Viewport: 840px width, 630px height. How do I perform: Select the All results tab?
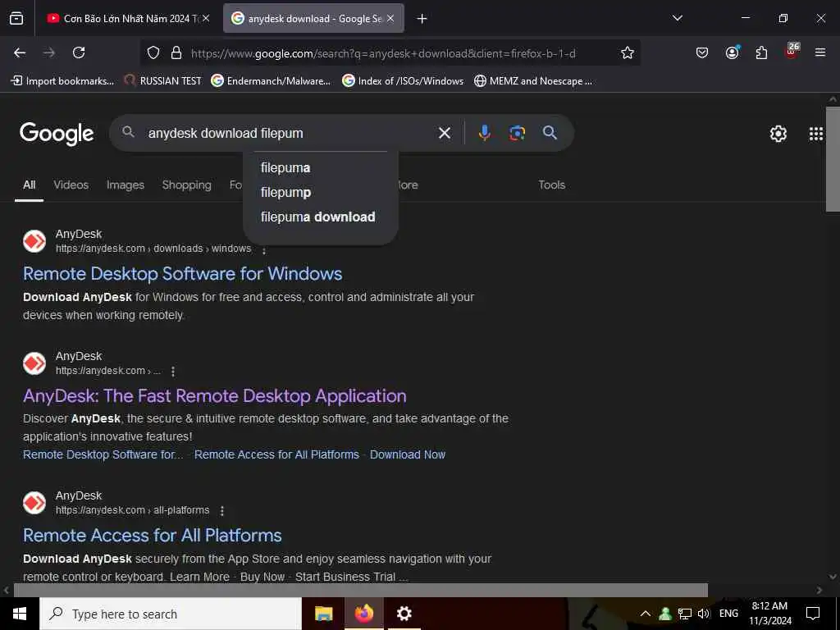[30, 185]
